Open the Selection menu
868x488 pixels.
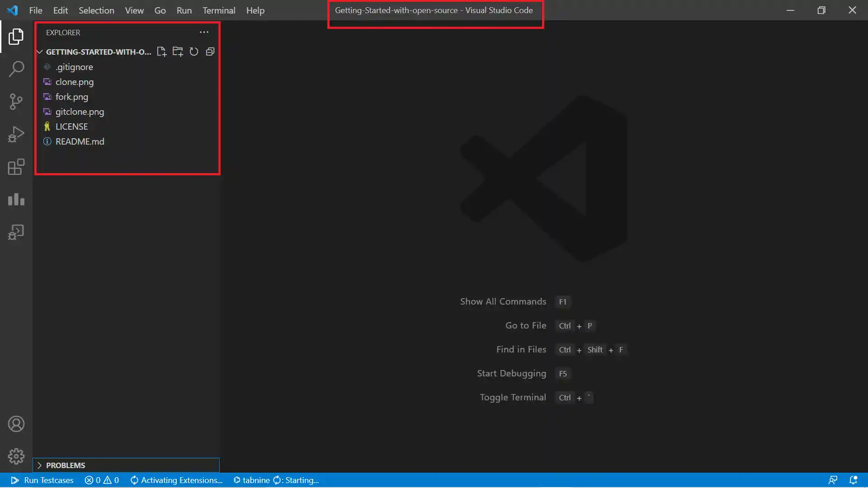[96, 10]
